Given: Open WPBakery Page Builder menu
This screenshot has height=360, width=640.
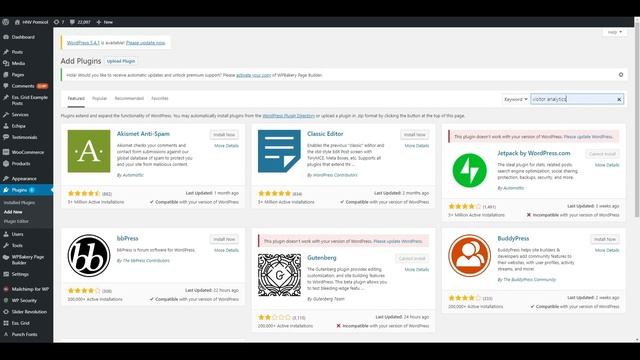Looking at the screenshot, I should point(27,260).
